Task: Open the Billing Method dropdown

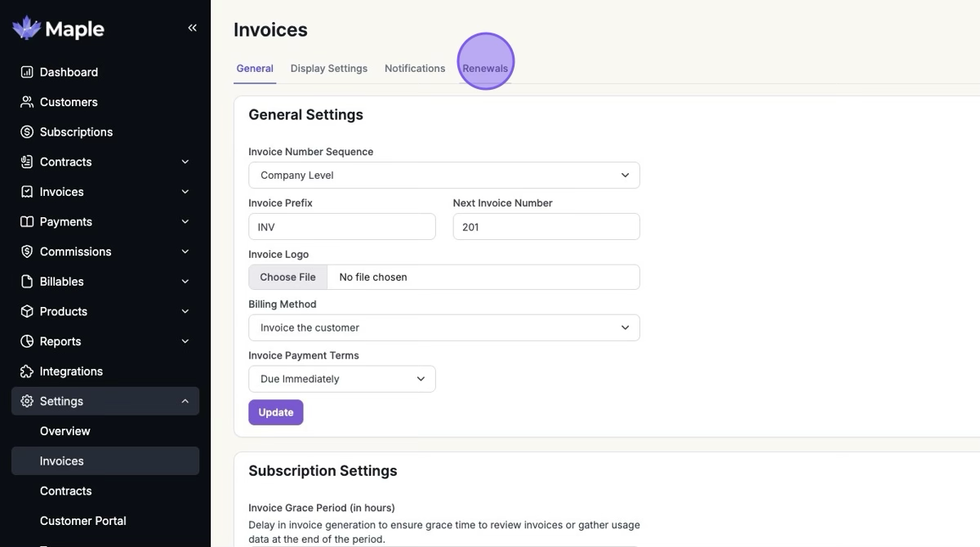Action: pyautogui.click(x=443, y=327)
